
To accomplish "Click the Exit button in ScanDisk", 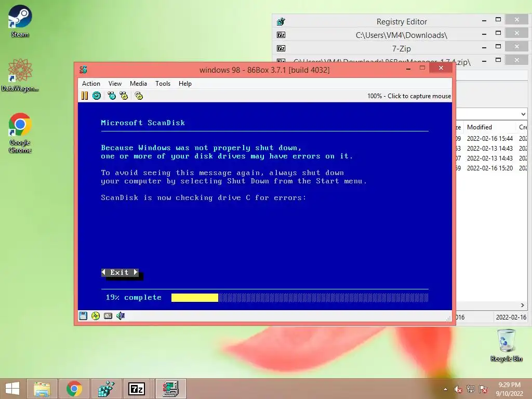I will (120, 272).
